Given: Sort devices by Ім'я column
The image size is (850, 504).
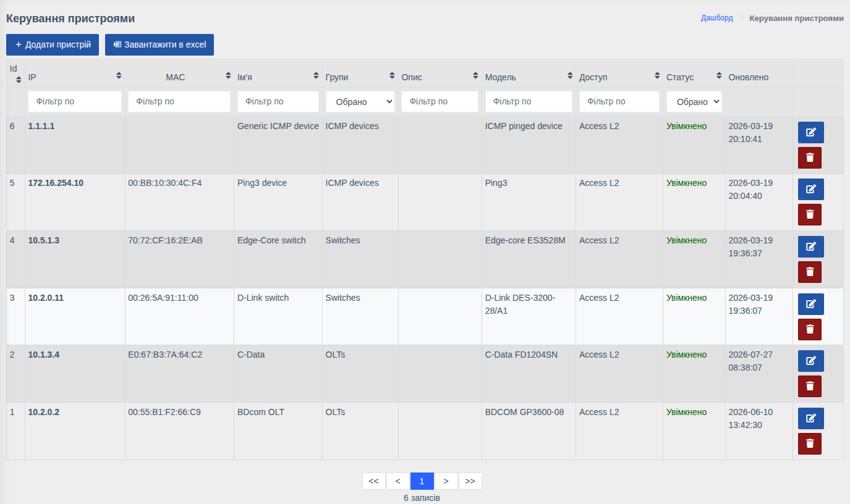Looking at the screenshot, I should 317,75.
